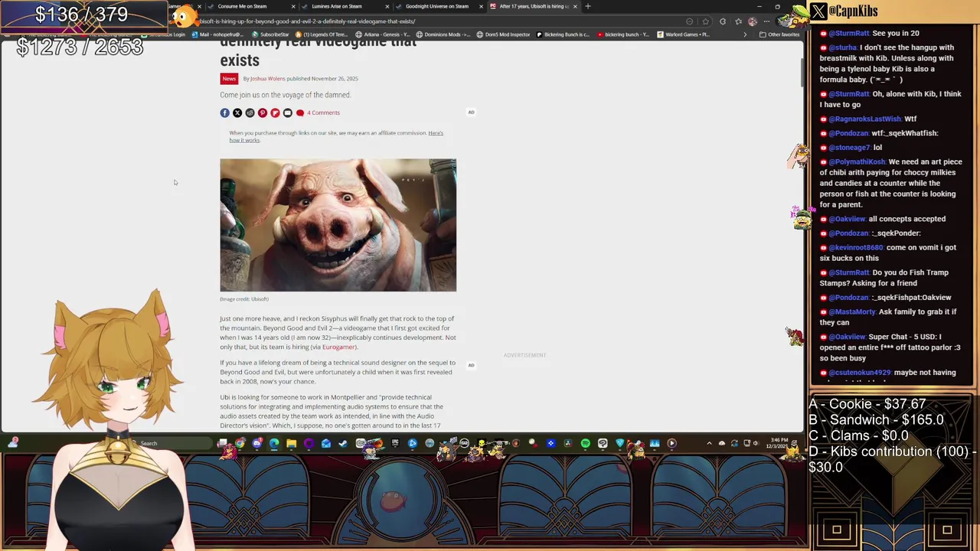Viewport: 980px width, 551px height.
Task: Open Microsoft Edge from the taskbar
Action: tap(273, 443)
